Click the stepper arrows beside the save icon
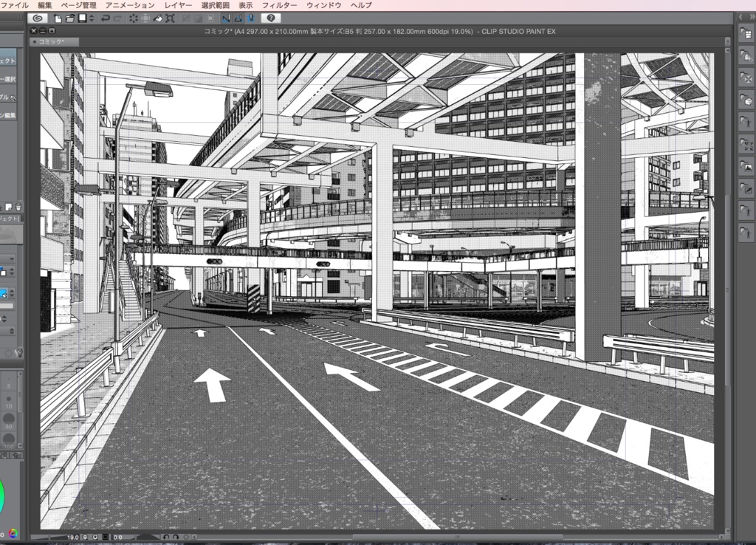 coord(91,18)
